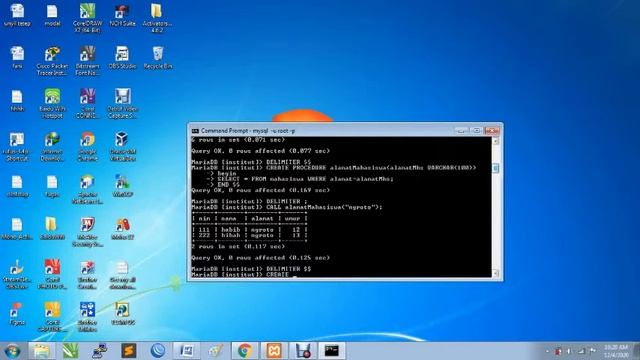Open the McAfee Security Scan shortcut
640x360 pixels.
pyautogui.click(x=87, y=232)
